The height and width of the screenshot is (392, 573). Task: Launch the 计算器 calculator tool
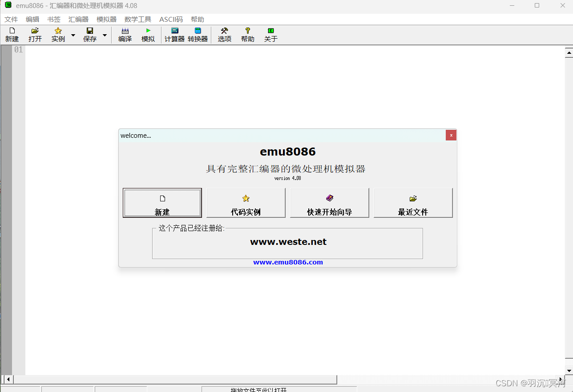coord(174,34)
